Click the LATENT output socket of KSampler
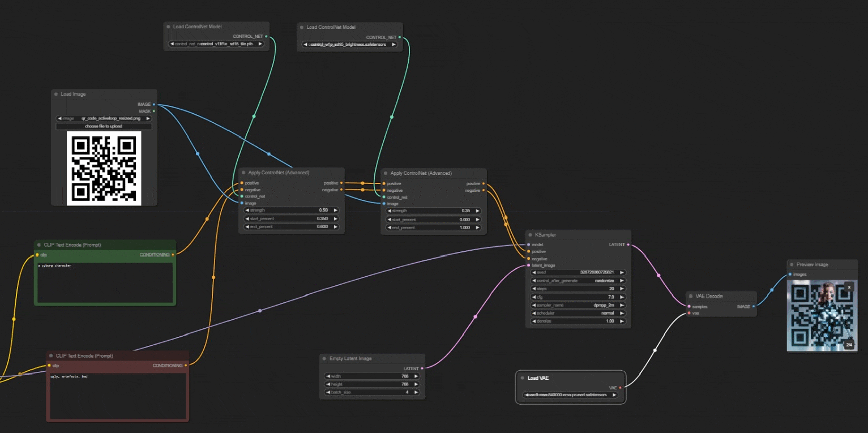This screenshot has width=868, height=433. click(628, 245)
